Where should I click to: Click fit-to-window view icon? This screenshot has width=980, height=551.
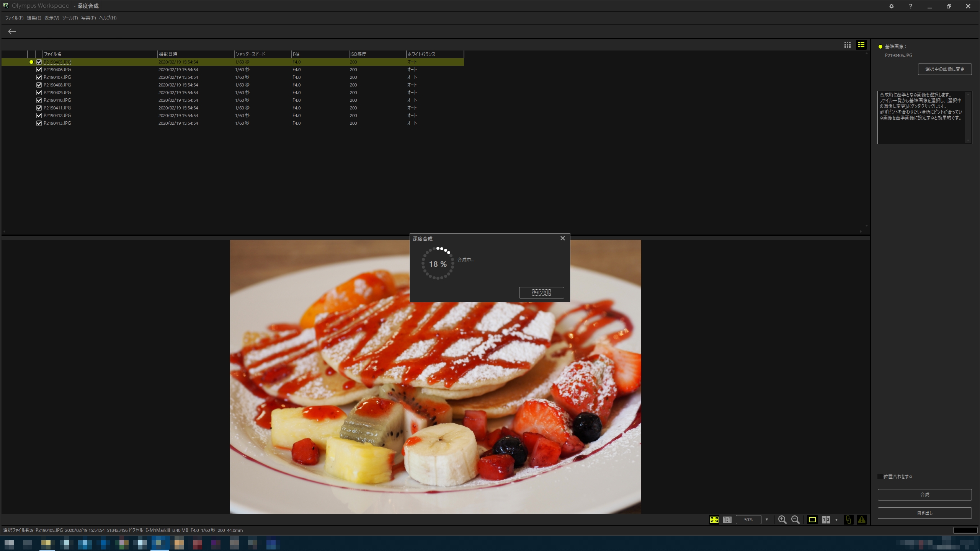pos(714,520)
